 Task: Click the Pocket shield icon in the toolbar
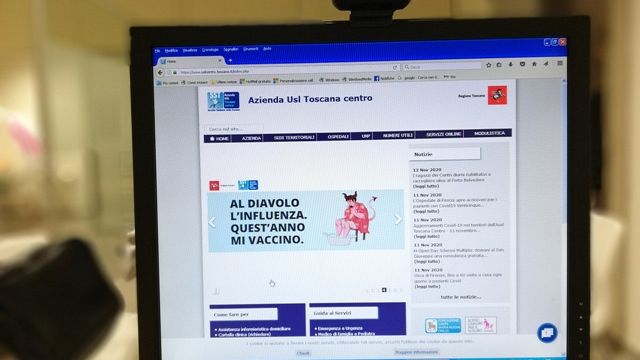click(522, 64)
